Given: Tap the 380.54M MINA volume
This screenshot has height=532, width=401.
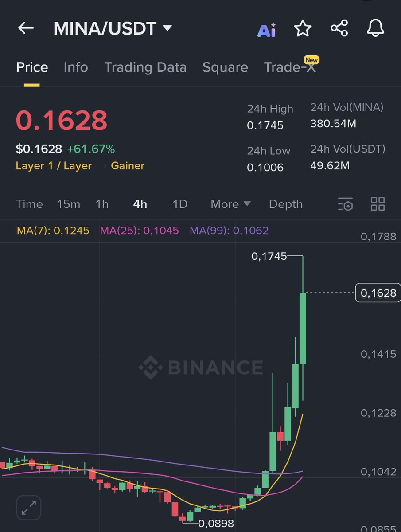Looking at the screenshot, I should click(x=333, y=124).
